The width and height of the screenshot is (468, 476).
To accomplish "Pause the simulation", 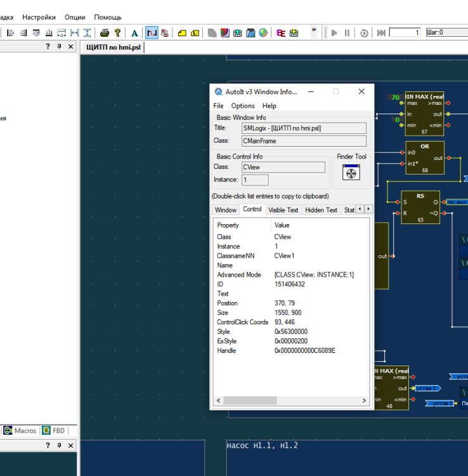I will pos(348,33).
